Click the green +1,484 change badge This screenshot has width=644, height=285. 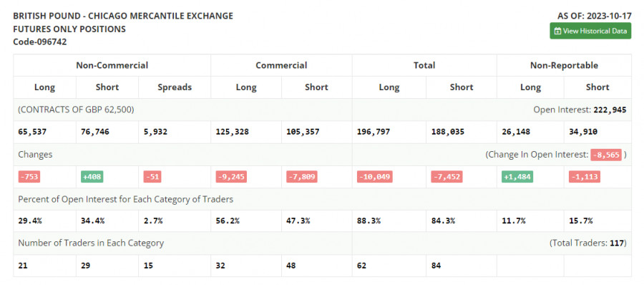click(517, 177)
